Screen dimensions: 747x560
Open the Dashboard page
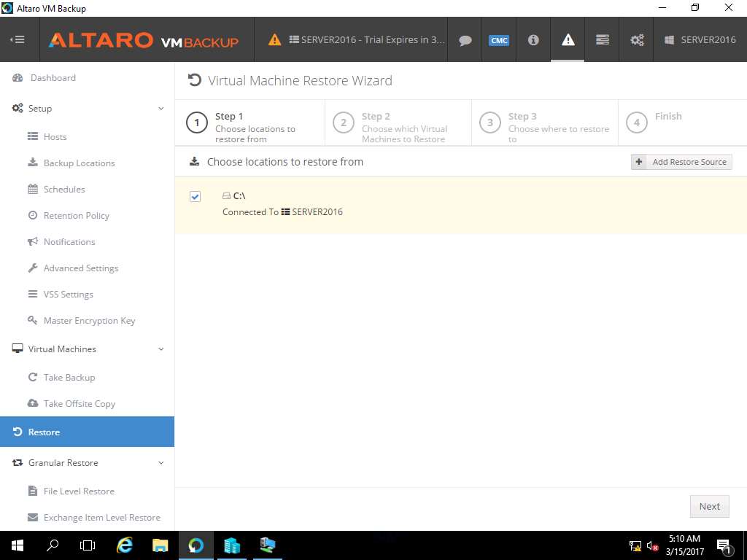[53, 77]
